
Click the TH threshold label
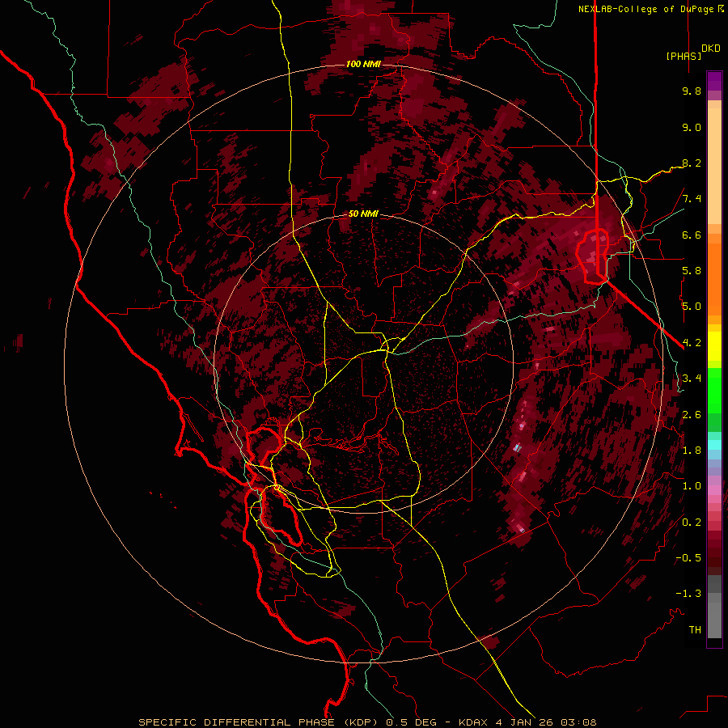point(695,629)
